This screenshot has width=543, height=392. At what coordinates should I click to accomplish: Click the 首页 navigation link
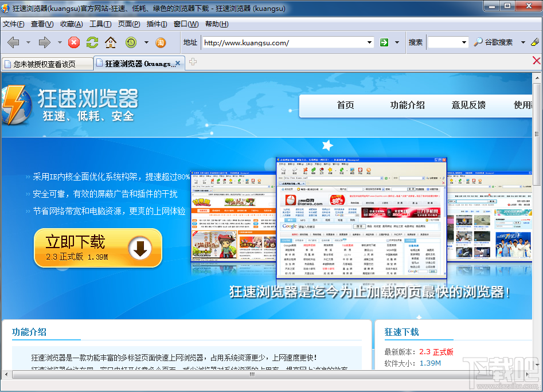(x=345, y=105)
